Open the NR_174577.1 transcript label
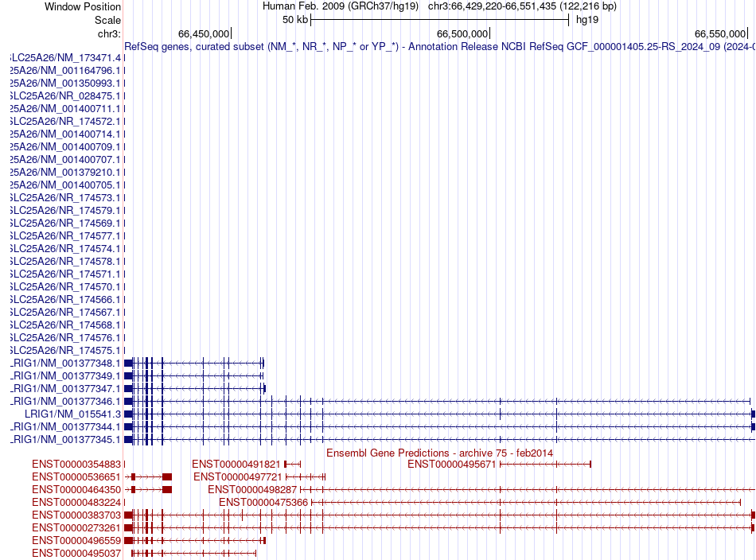 (65, 236)
